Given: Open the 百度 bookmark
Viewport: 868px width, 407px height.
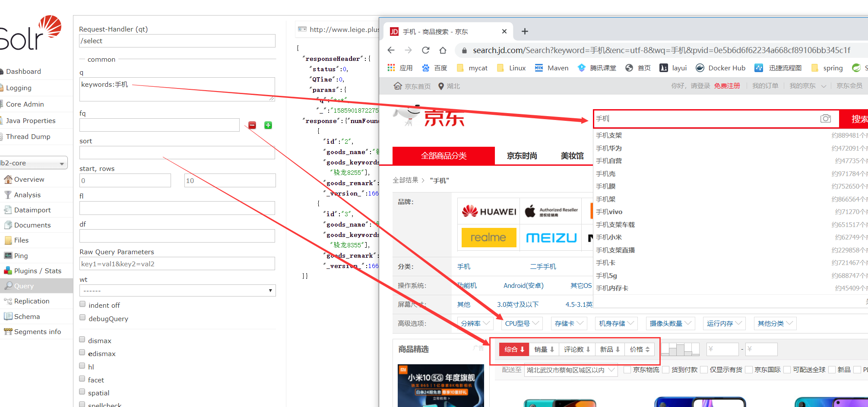Looking at the screenshot, I should [x=434, y=68].
